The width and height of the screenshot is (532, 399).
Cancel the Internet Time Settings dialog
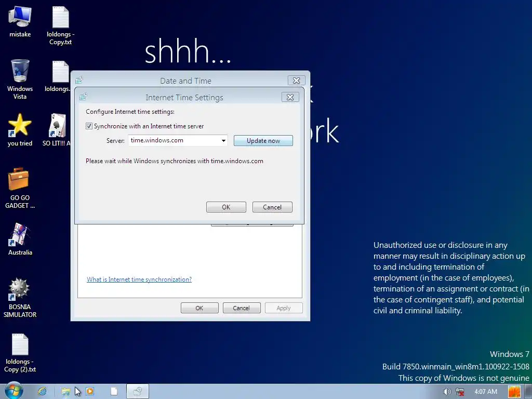click(272, 207)
